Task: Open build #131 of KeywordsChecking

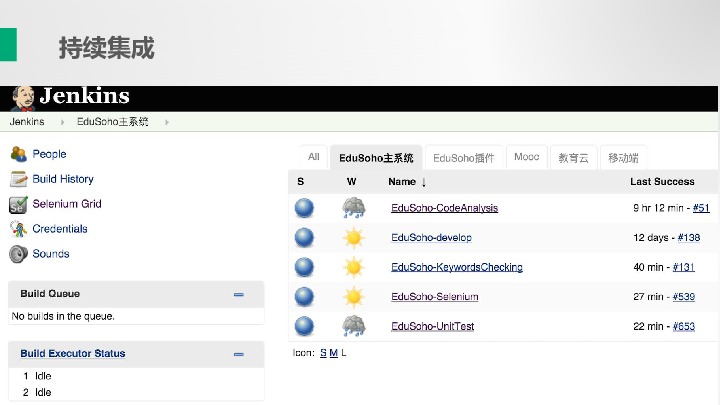Action: (684, 267)
